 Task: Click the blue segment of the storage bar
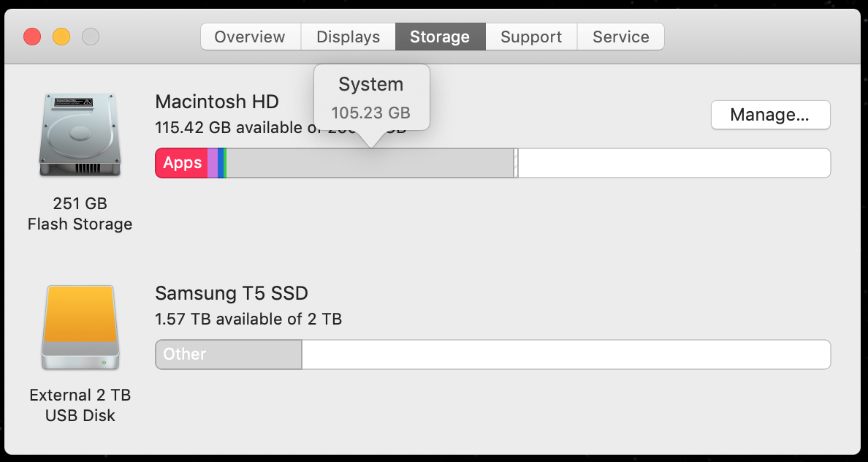(221, 163)
